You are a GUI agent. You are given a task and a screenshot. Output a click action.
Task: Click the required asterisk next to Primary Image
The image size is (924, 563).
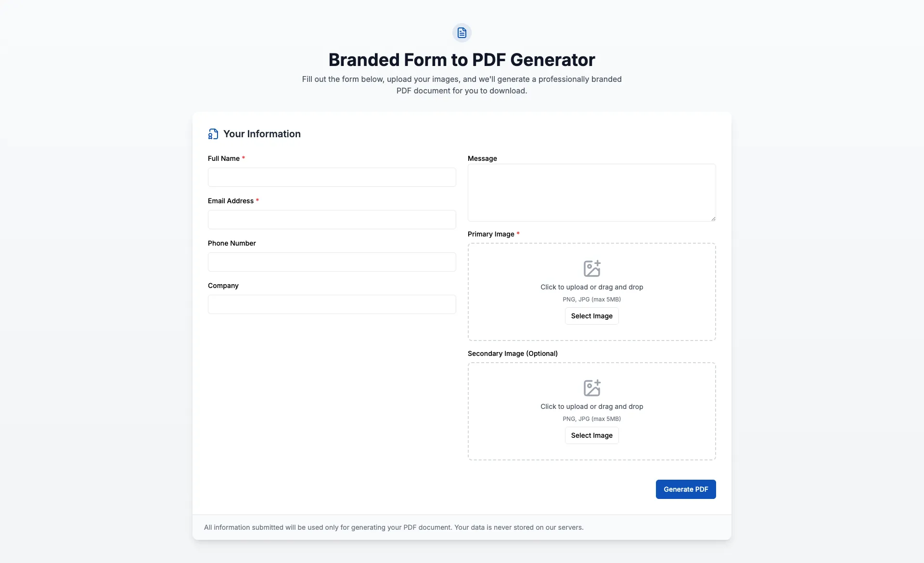tap(518, 234)
